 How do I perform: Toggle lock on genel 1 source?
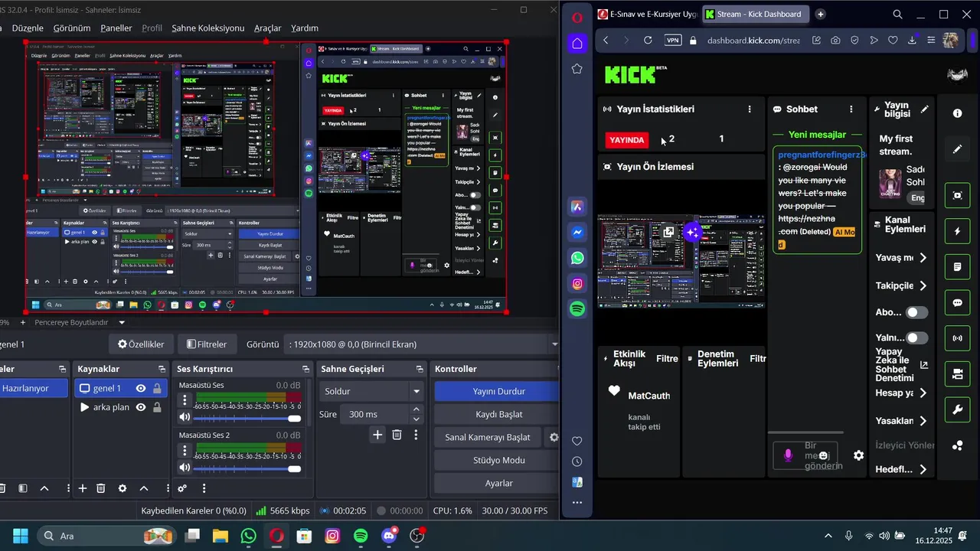[x=157, y=389]
